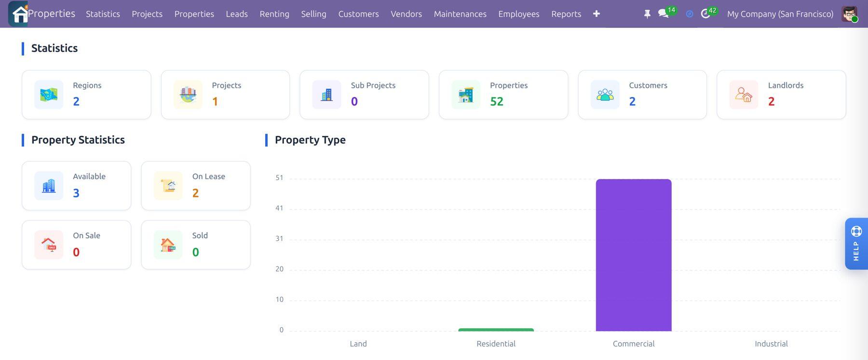Open the Regions map icon card
Viewport: 868px width, 360px height.
(x=49, y=95)
